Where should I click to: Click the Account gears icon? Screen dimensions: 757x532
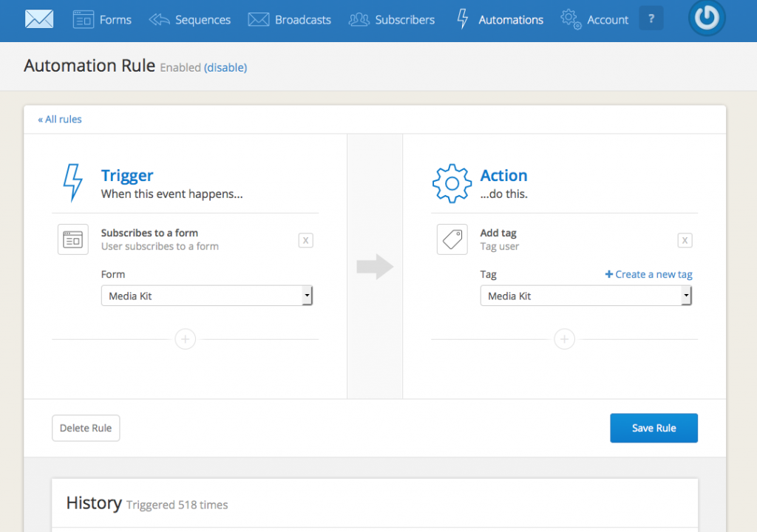(571, 19)
